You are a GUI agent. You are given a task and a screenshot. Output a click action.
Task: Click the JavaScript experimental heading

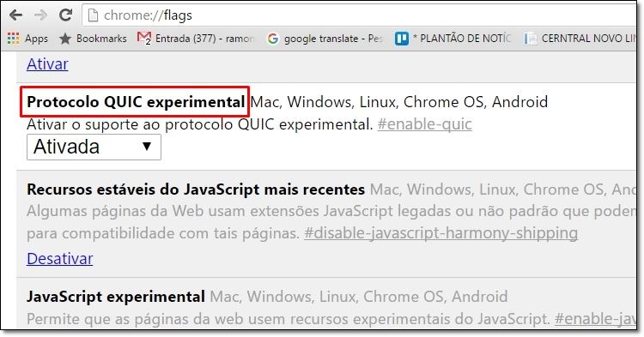pyautogui.click(x=116, y=297)
